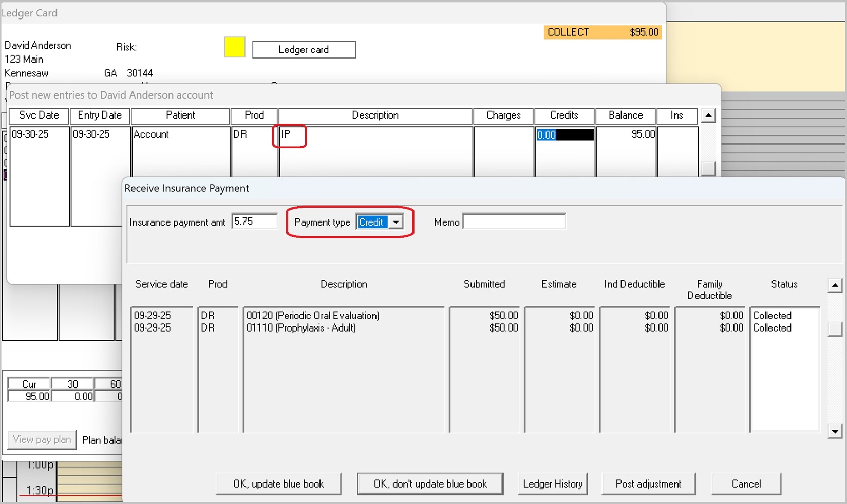Viewport: 847px width, 504px height.
Task: Click the highlighted Credits 0.00 cell
Action: point(564,135)
